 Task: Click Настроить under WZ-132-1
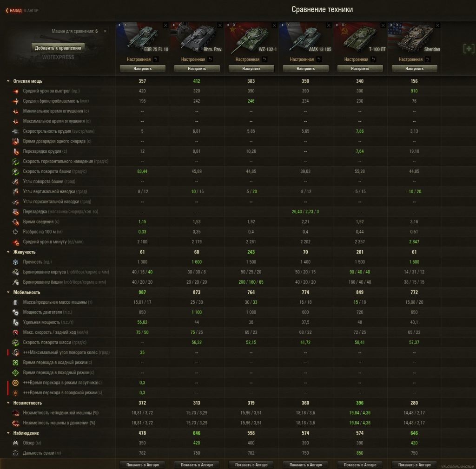click(251, 69)
